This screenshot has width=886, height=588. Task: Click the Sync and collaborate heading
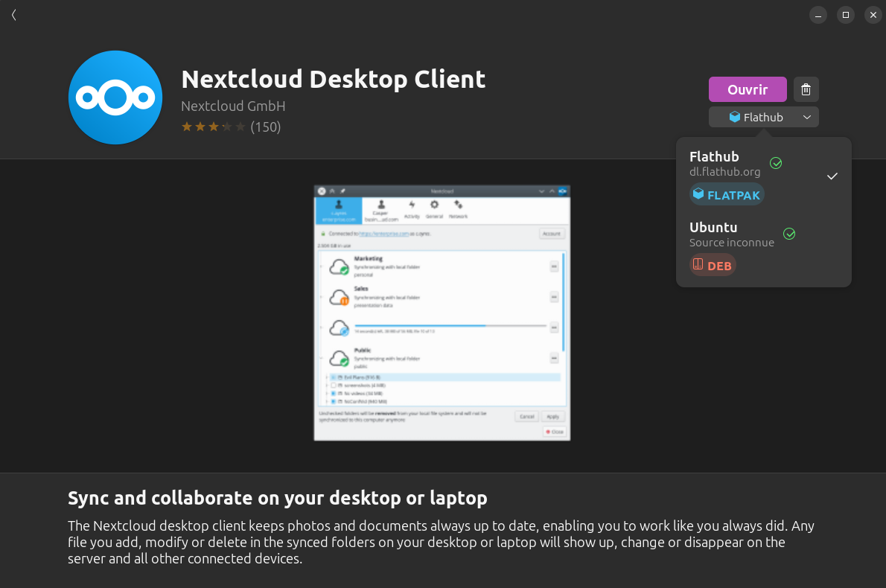pos(278,498)
